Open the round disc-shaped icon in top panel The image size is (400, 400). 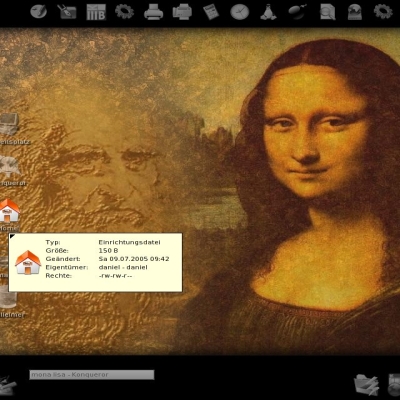[x=38, y=11]
